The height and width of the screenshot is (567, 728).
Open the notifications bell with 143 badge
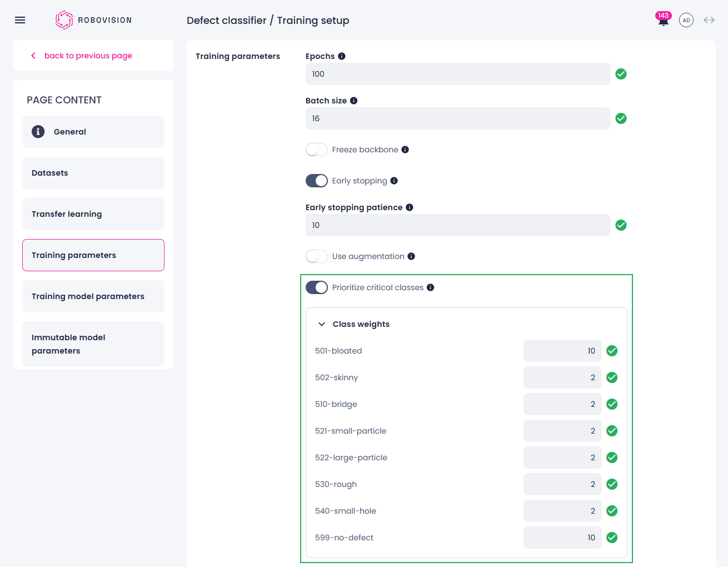point(663,19)
